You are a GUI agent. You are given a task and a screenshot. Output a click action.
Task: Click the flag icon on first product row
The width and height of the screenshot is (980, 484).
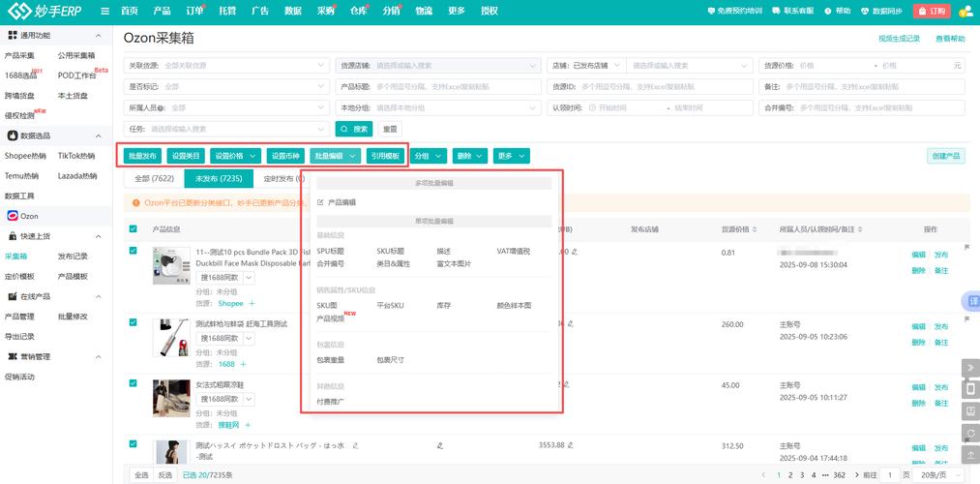[966, 248]
